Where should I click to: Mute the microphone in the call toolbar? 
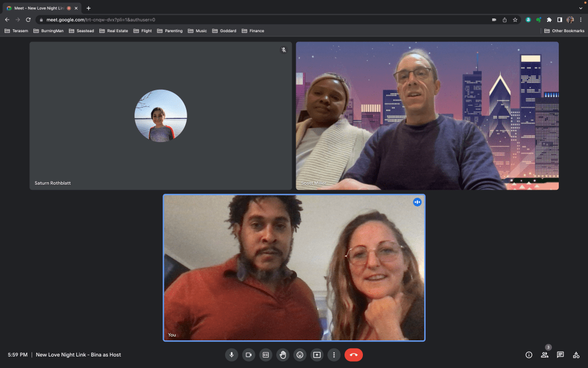click(x=231, y=355)
